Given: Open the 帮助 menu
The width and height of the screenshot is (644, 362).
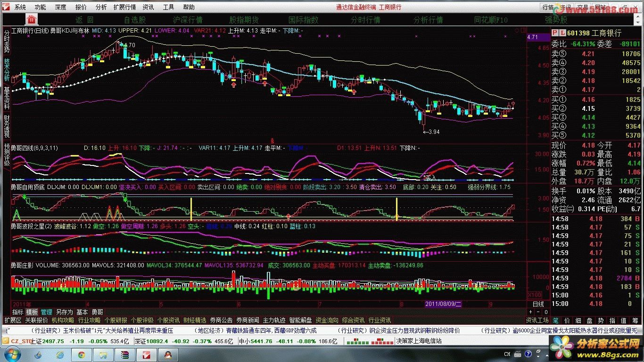Looking at the screenshot, I should pos(189,7).
